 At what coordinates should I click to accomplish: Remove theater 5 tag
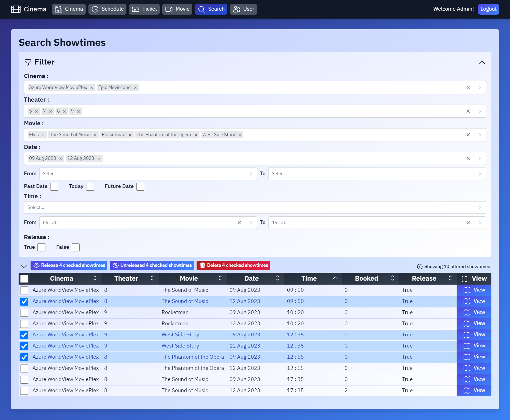(36, 111)
